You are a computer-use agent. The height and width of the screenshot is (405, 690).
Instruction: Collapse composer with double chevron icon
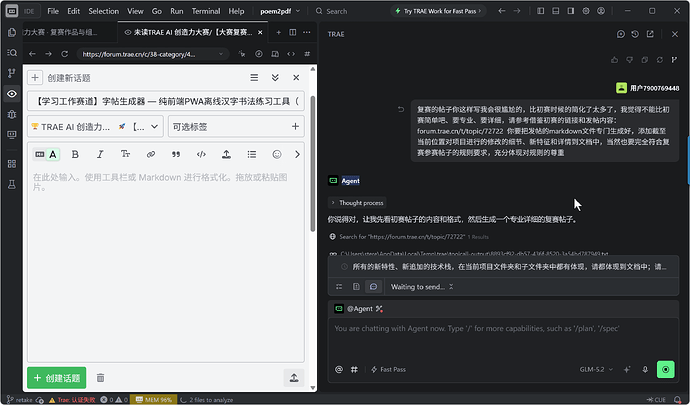click(x=275, y=77)
